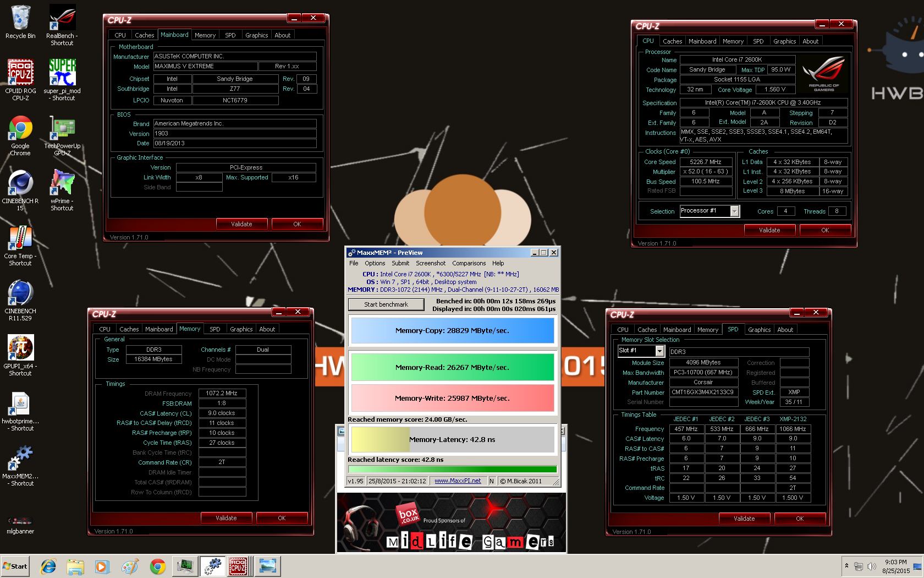Switch to ROG CPU-Z taskbar button

(239, 566)
